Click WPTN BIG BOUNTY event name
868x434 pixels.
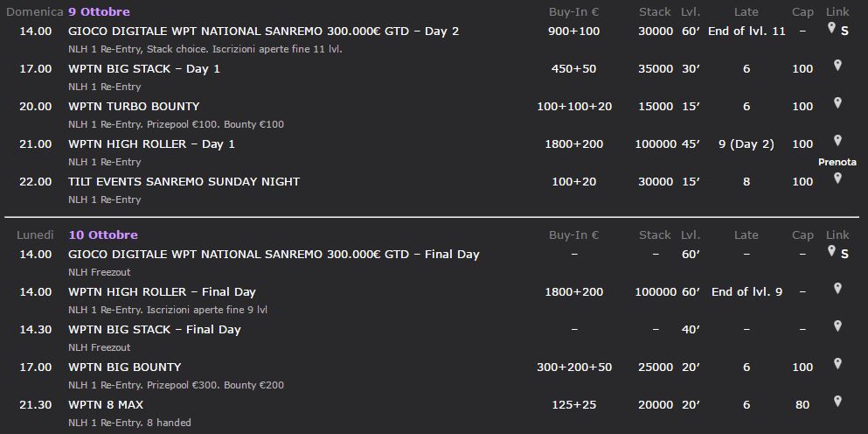124,367
